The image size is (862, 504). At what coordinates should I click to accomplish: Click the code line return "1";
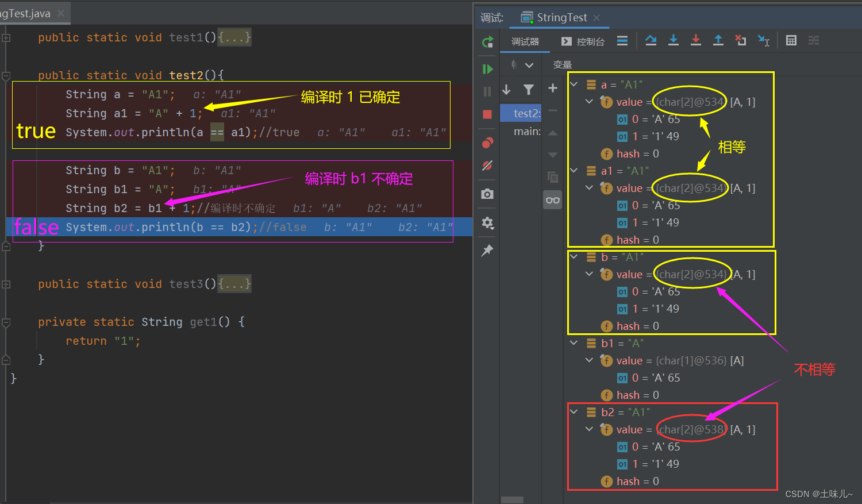103,341
